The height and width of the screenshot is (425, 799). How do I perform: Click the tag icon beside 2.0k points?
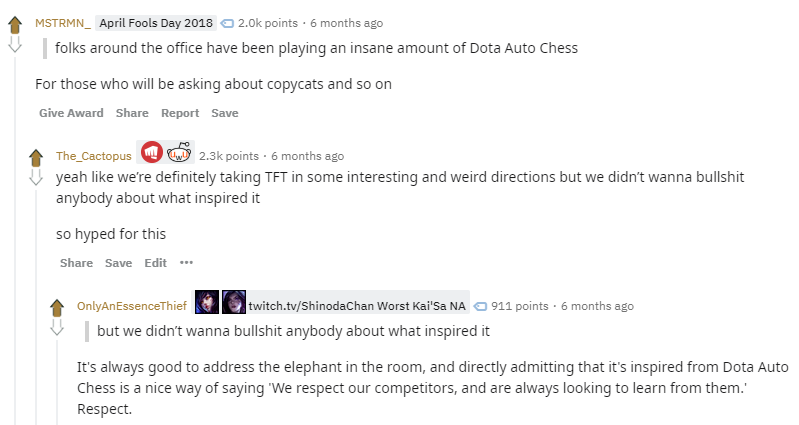(x=227, y=23)
